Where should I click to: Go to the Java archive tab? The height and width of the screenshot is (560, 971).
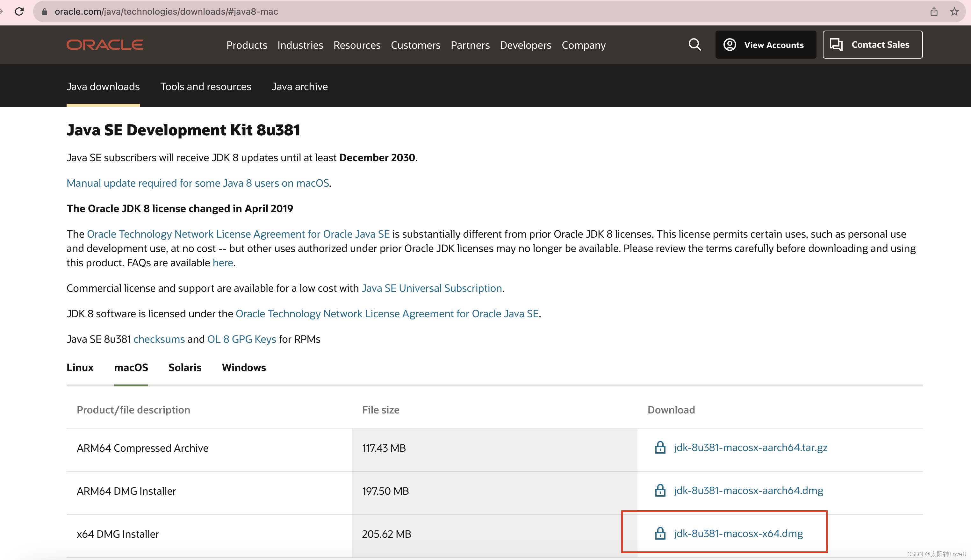click(300, 87)
